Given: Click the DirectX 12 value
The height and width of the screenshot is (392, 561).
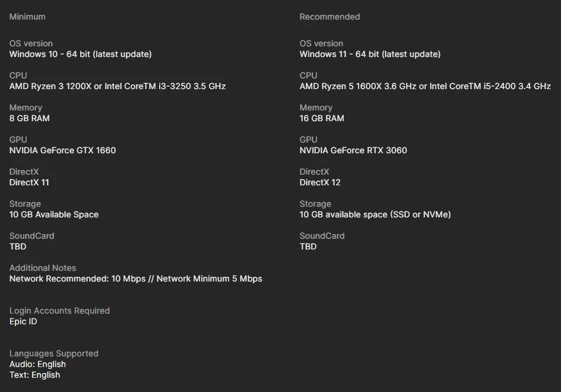Looking at the screenshot, I should click(320, 182).
